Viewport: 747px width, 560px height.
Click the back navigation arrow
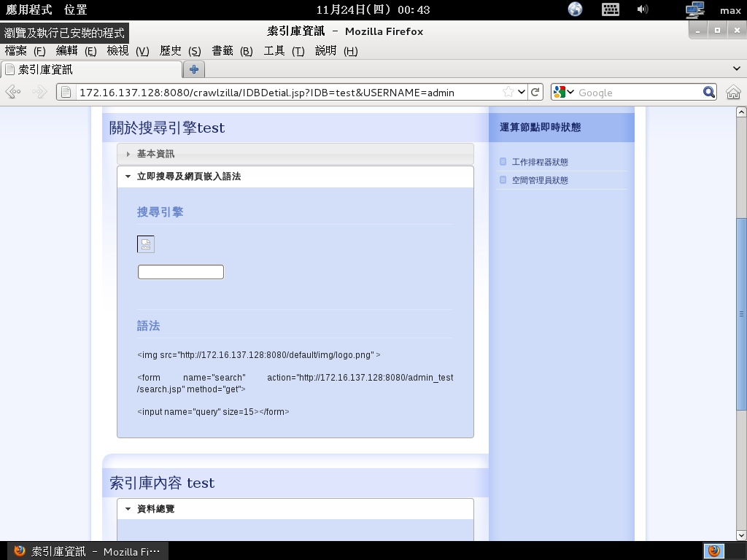coord(13,93)
